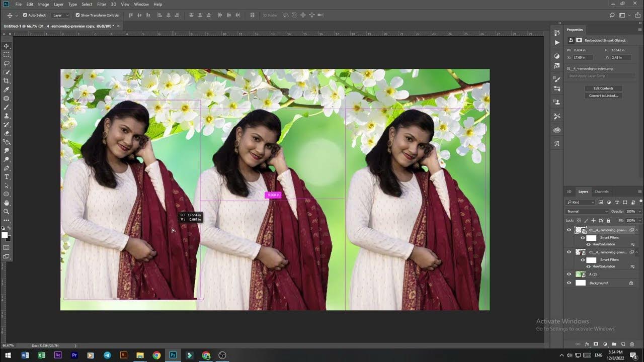644x362 pixels.
Task: Click the background color swatch
Action: coord(8,238)
